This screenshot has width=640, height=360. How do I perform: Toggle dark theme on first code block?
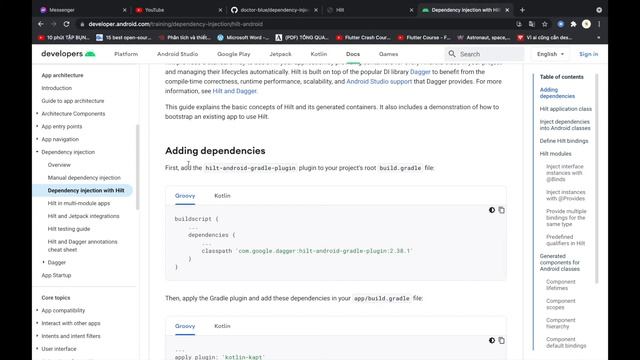pyautogui.click(x=492, y=210)
